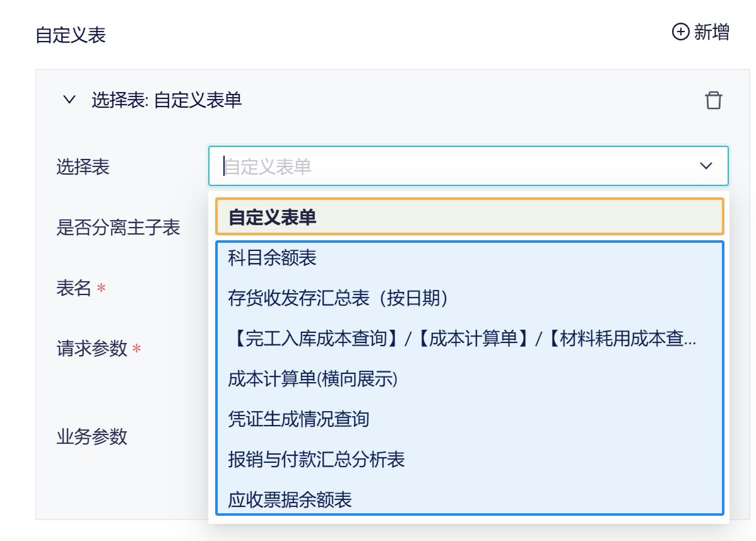Screen dimensions: 756x541
Task: Open the 选择表 dropdown arrow
Action: pyautogui.click(x=706, y=166)
